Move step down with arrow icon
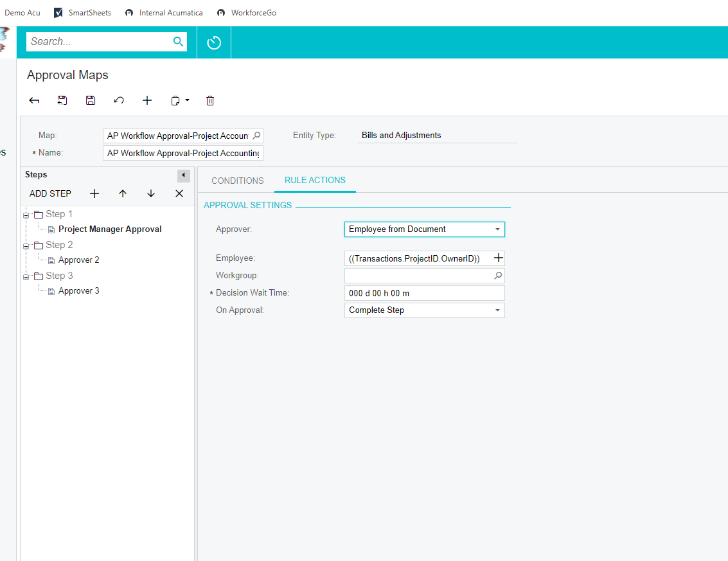728x561 pixels. (x=151, y=193)
